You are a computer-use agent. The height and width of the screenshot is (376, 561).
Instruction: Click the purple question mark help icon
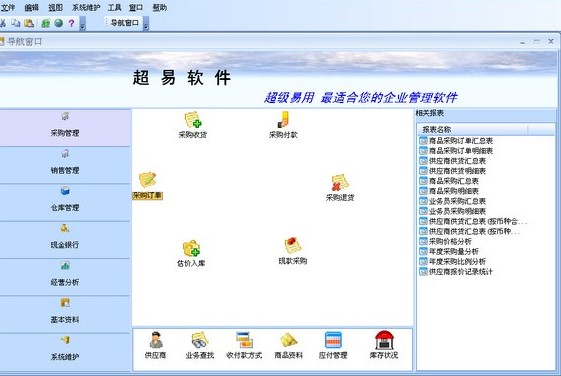click(72, 23)
